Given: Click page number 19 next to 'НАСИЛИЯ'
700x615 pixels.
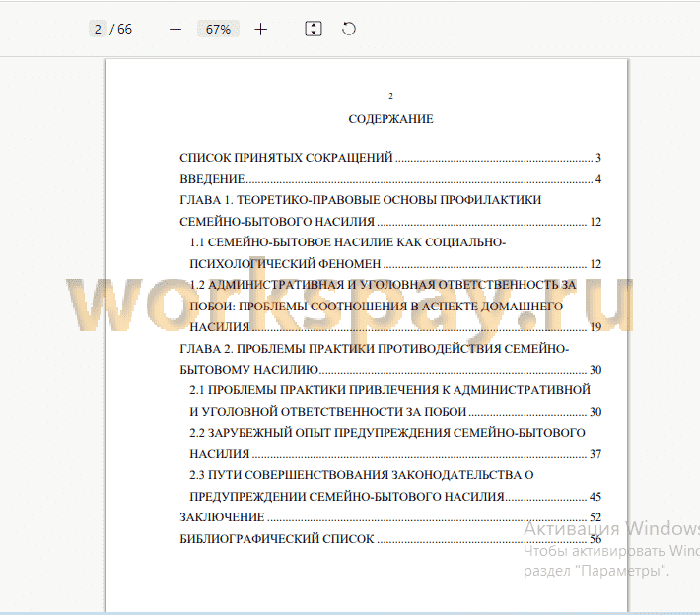Looking at the screenshot, I should tap(595, 327).
